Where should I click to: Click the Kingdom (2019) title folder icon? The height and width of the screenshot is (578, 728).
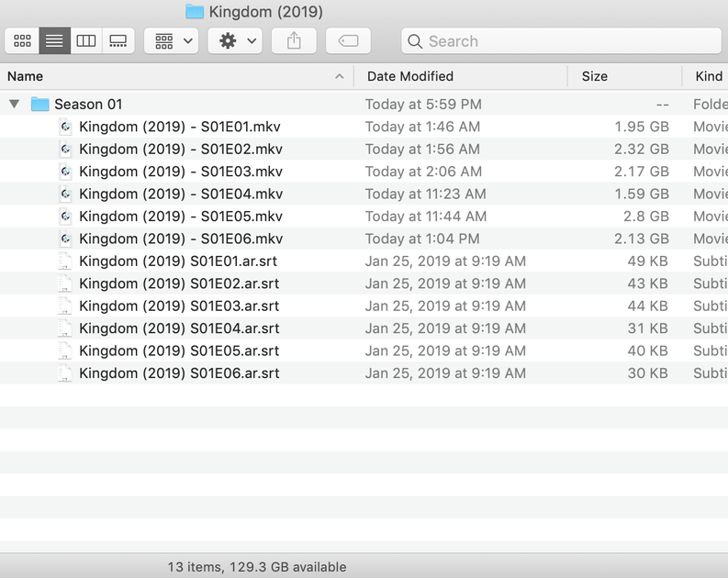[195, 12]
